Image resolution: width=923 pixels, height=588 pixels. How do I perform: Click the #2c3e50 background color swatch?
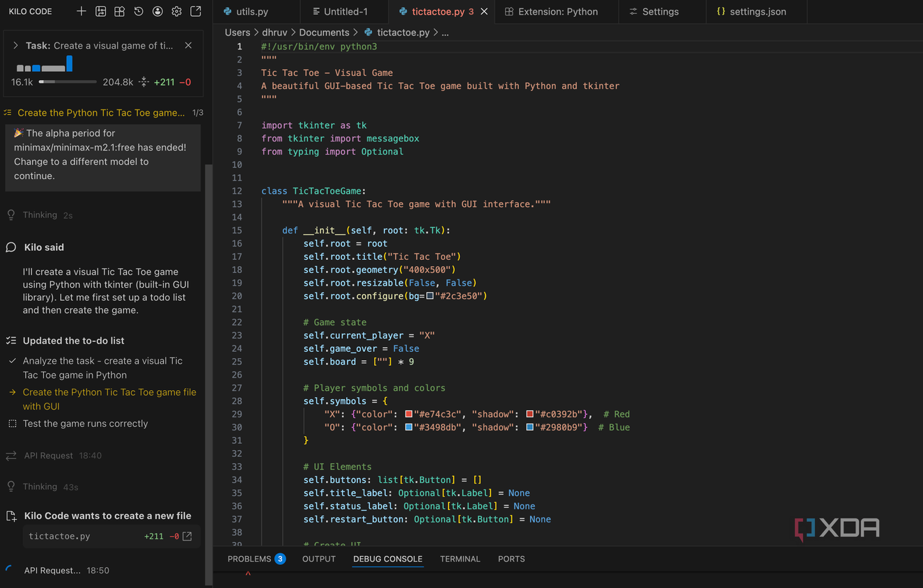tap(430, 296)
